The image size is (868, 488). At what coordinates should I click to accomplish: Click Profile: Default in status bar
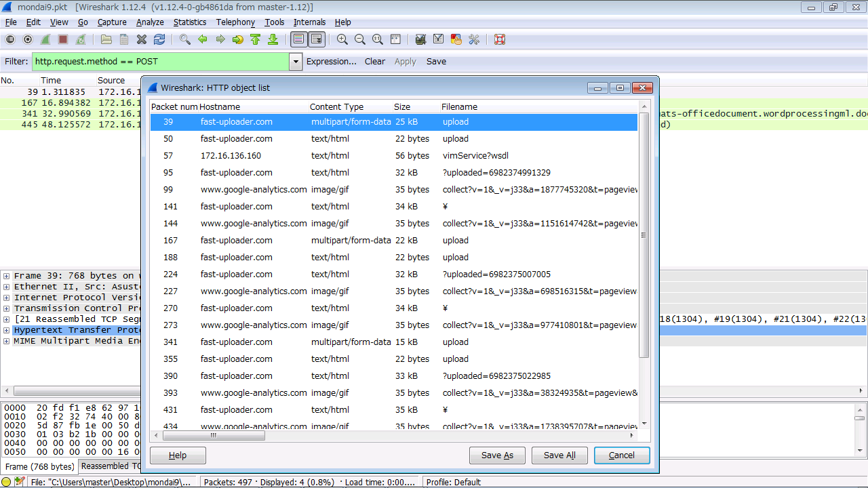(454, 482)
